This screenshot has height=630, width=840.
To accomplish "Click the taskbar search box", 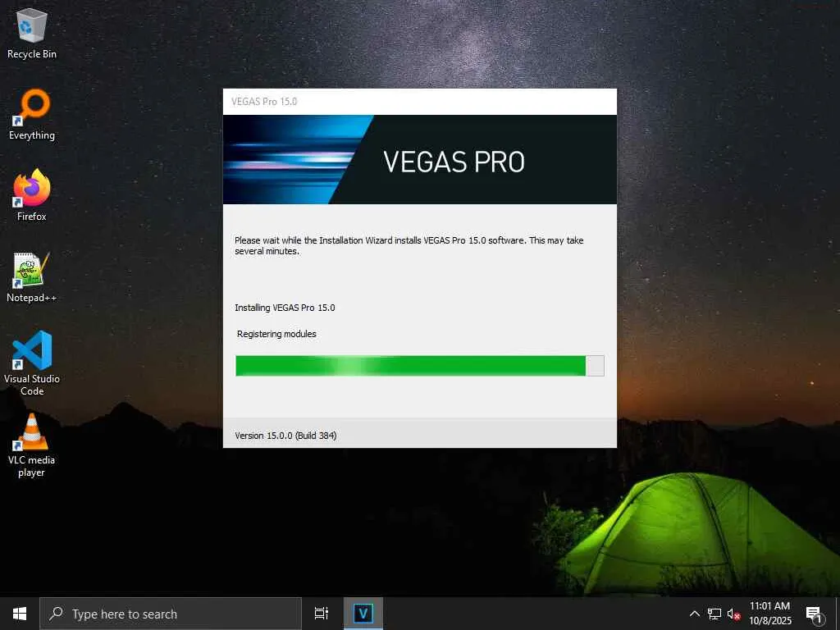I will click(171, 614).
